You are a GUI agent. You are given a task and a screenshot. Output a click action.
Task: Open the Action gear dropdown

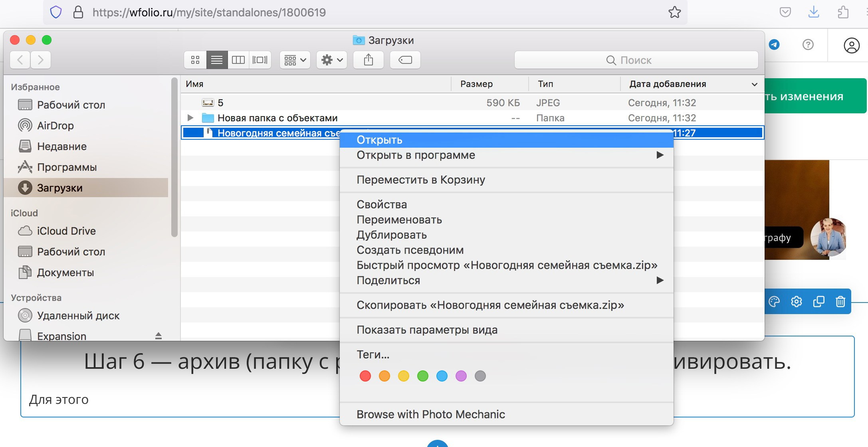click(x=332, y=60)
